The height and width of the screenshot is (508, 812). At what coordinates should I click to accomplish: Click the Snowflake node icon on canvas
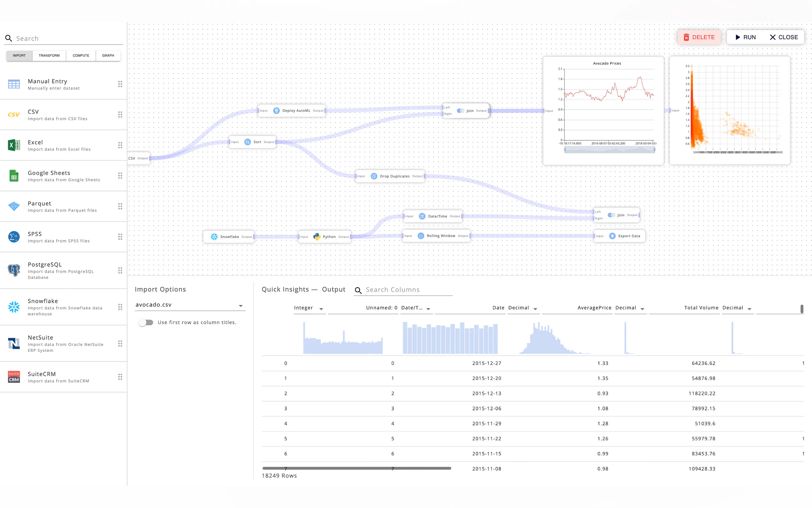coord(214,236)
